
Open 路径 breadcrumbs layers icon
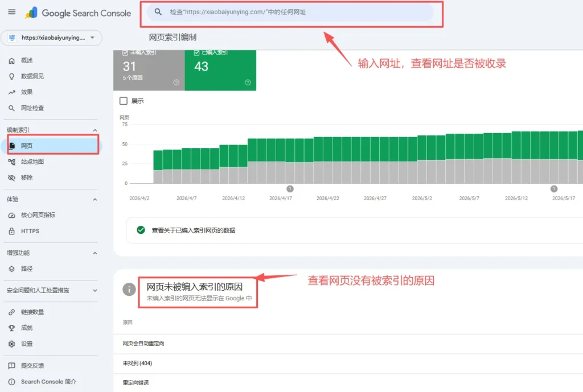(x=11, y=269)
